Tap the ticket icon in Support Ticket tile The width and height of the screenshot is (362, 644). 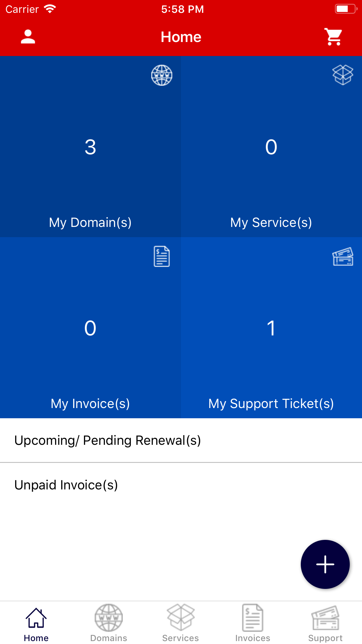[343, 256]
